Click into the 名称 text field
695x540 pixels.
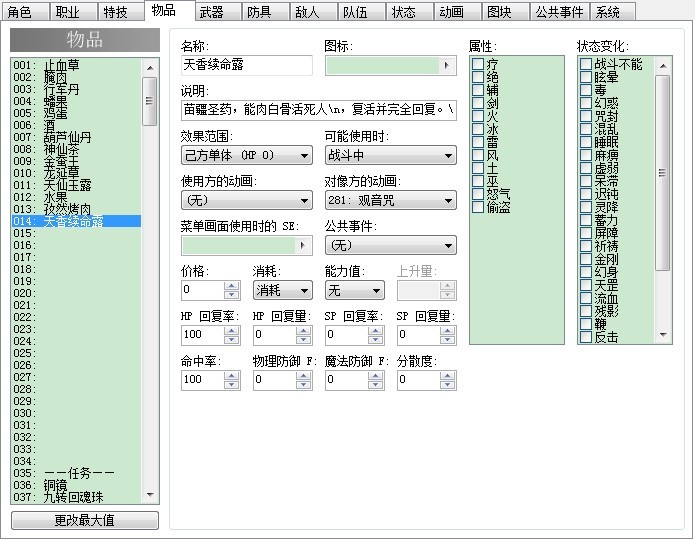click(247, 65)
